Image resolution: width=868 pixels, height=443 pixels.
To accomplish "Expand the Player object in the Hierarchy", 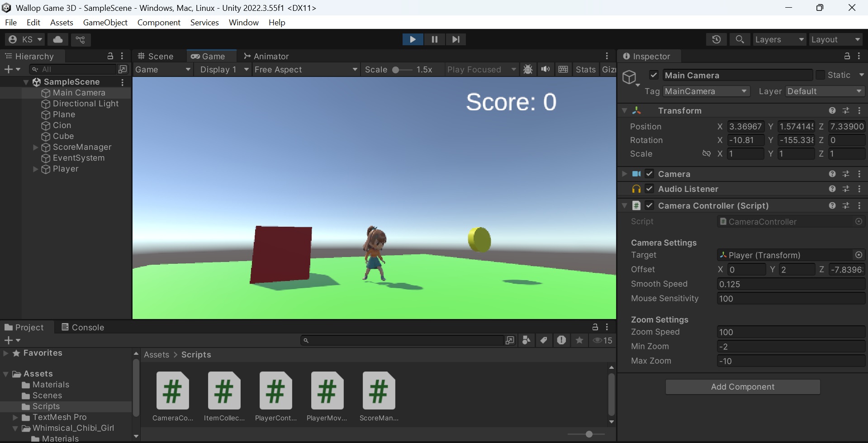I will [x=35, y=169].
